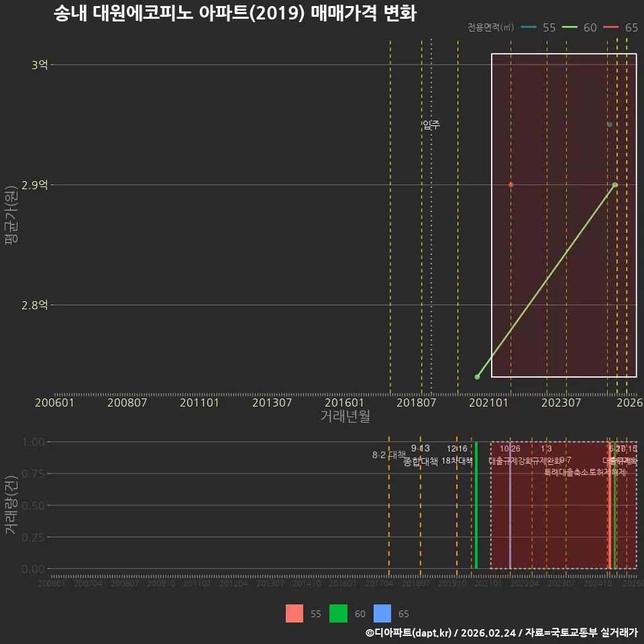
Task: Click the first green 60㎡ volume bar near 202101
Action: point(476,505)
